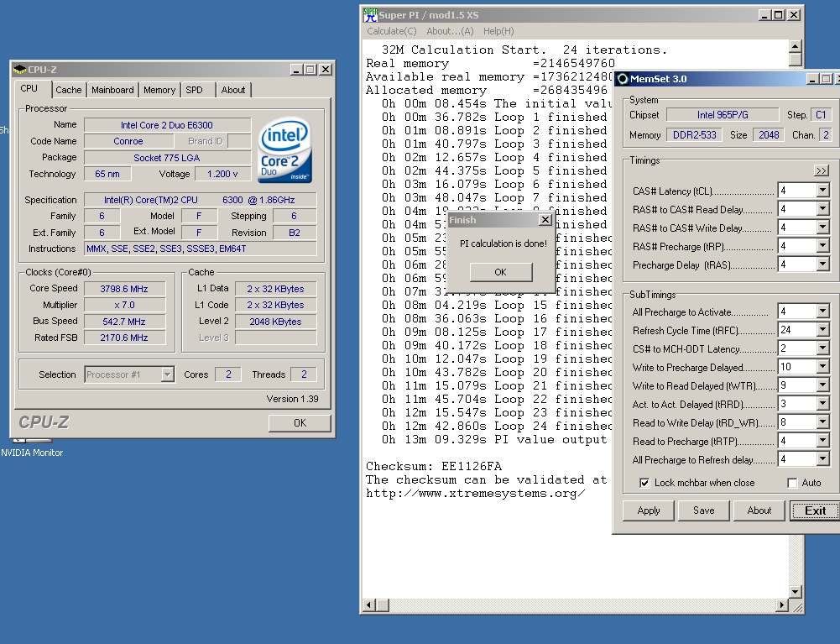Open Write to Read Delayed (tWTR) dropdown

click(823, 385)
